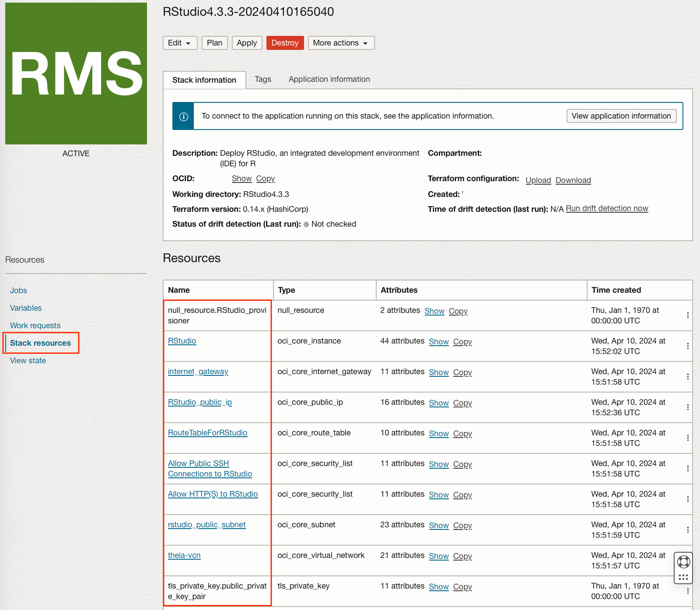Screen dimensions: 700x610
Task: Copy attributes of tls_private_key row
Action: 462,587
